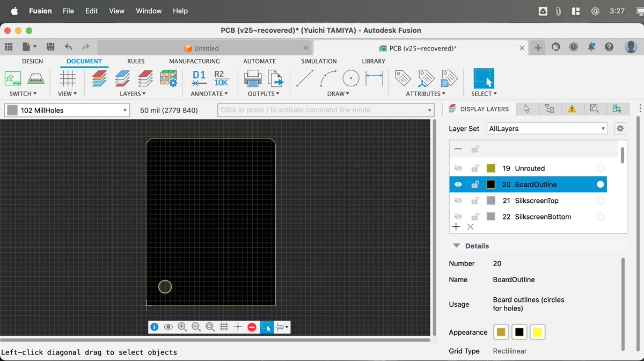Viewport: 644px width, 361px height.
Task: Open the grid view icon in the ribbon
Action: (x=68, y=78)
